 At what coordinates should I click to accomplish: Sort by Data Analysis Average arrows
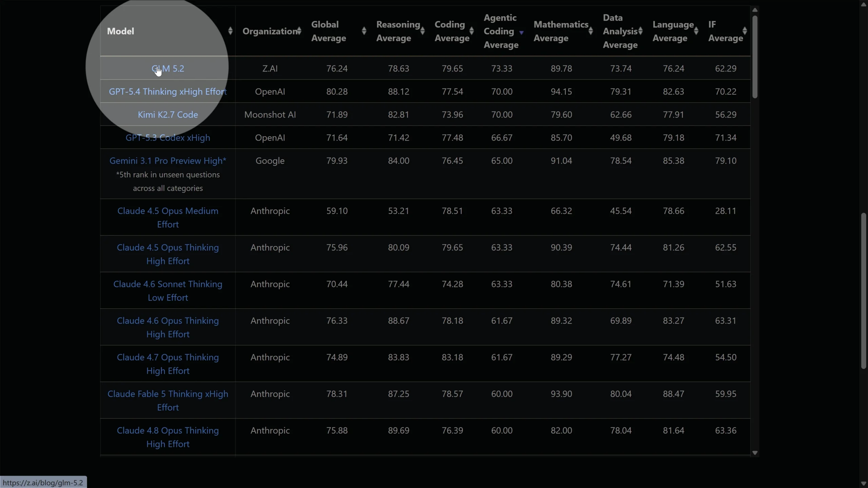point(640,31)
